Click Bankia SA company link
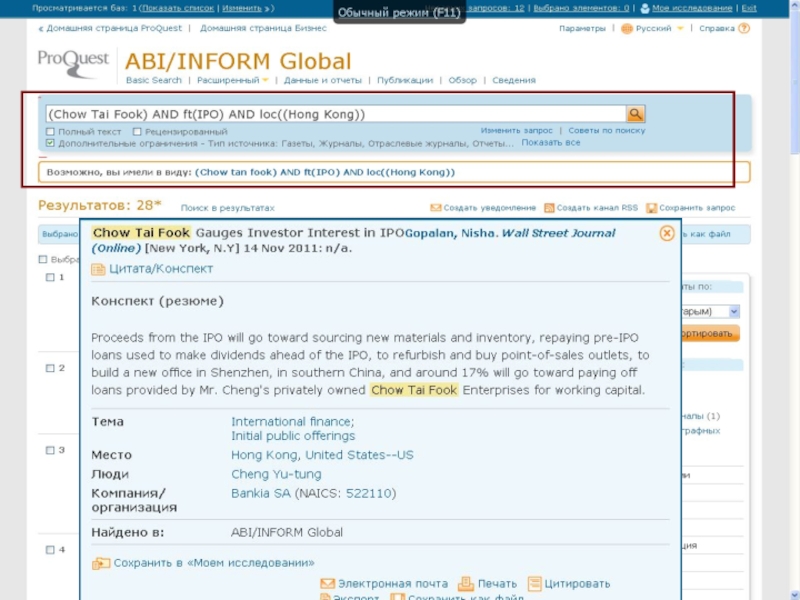The width and height of the screenshot is (800, 600). tap(261, 493)
